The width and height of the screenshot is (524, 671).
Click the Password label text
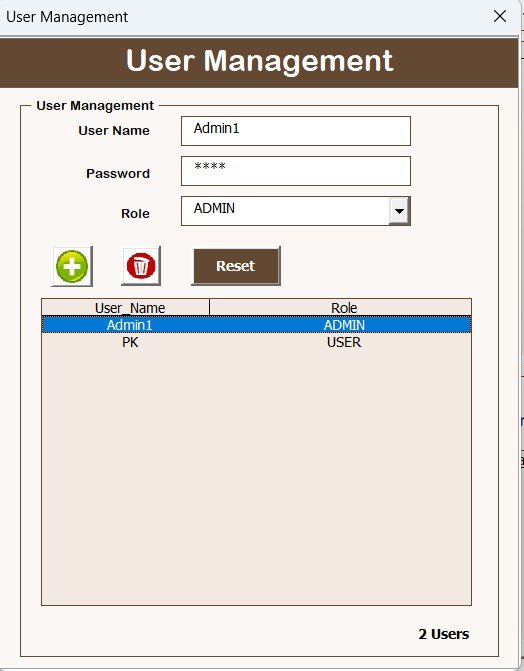click(x=118, y=174)
